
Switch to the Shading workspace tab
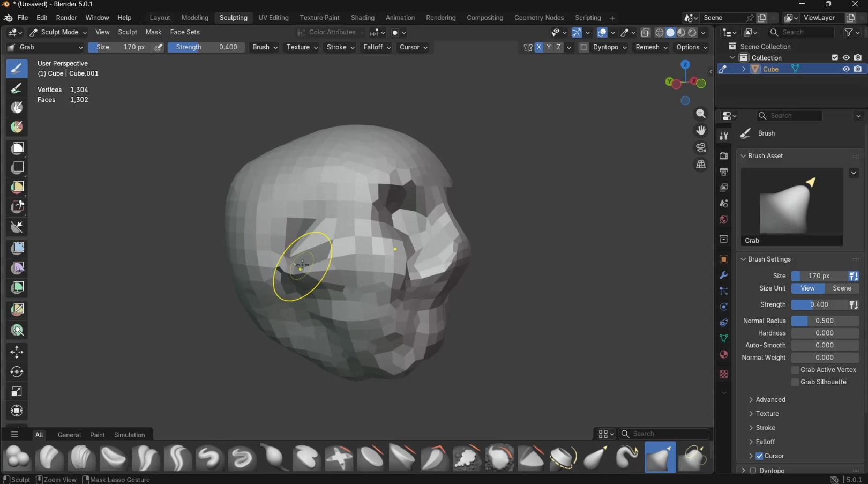[363, 18]
